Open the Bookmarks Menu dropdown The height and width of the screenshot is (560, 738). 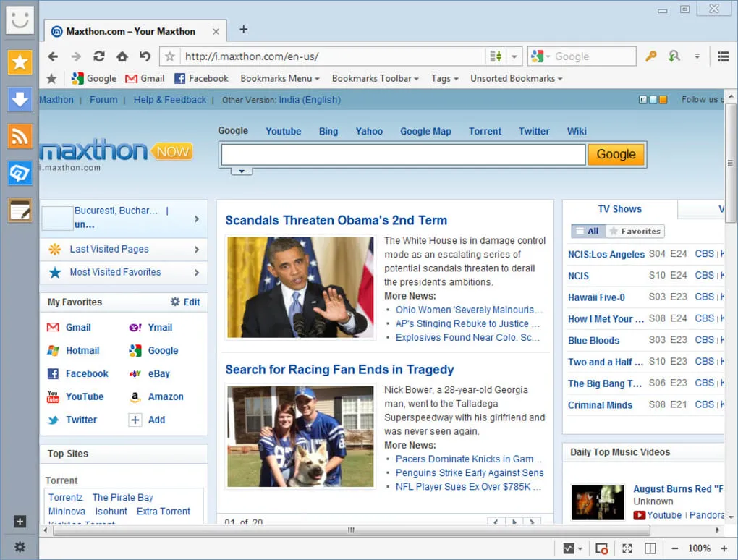pyautogui.click(x=280, y=78)
